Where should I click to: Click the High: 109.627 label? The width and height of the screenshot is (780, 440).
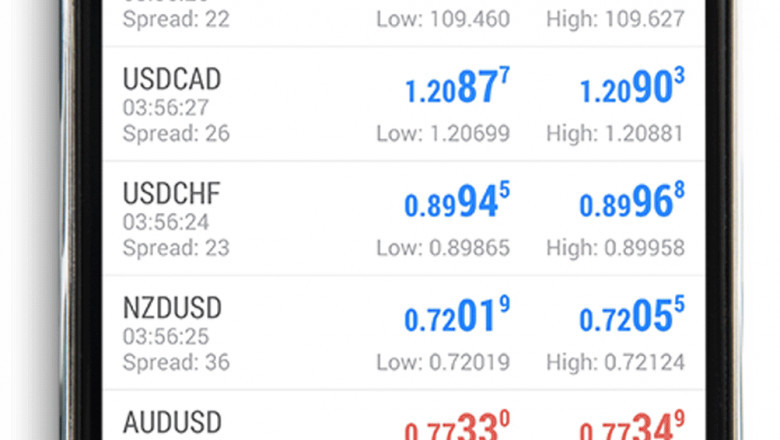[x=615, y=19]
